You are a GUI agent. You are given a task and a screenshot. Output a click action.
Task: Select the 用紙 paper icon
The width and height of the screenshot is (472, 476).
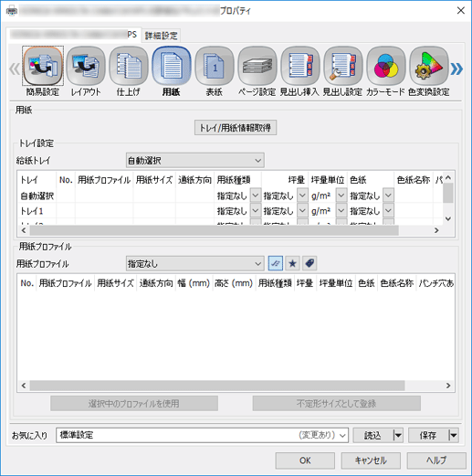pos(172,66)
